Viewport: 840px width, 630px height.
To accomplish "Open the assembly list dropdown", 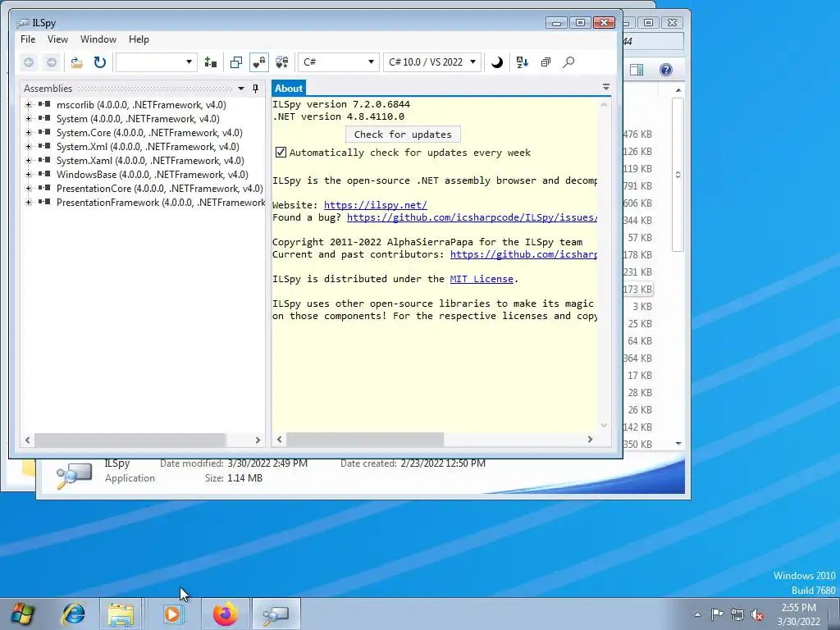I will point(157,62).
